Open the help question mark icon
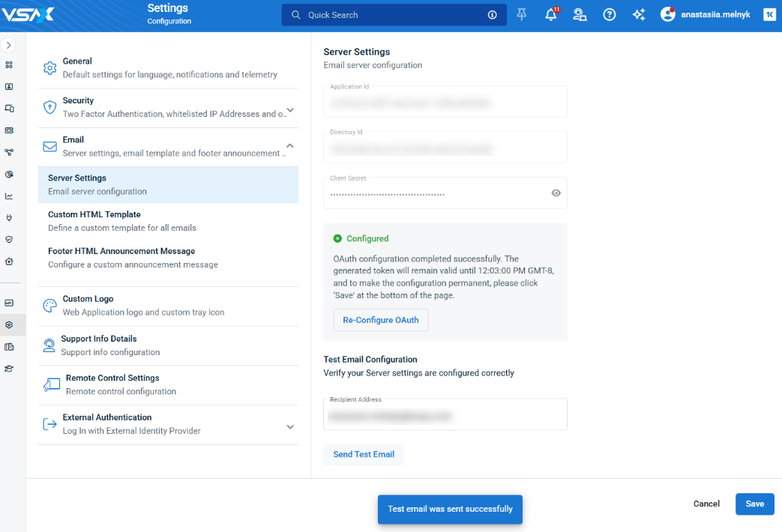The image size is (782, 532). click(x=610, y=15)
